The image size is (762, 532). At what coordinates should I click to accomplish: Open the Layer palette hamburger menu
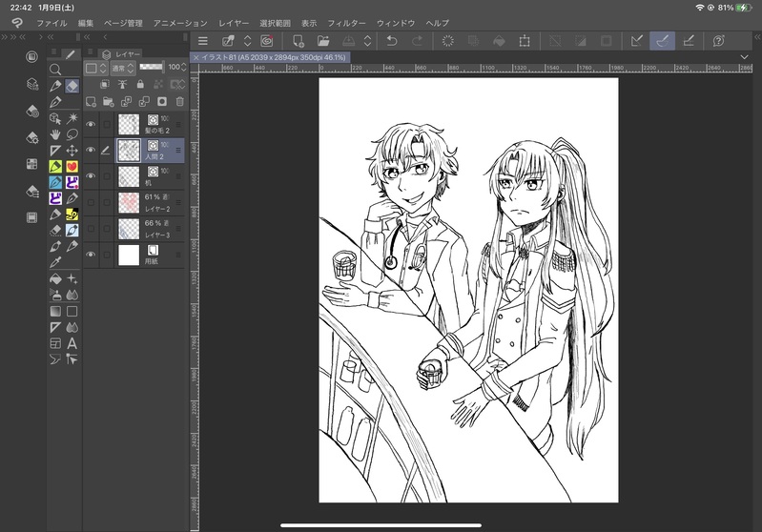point(91,51)
